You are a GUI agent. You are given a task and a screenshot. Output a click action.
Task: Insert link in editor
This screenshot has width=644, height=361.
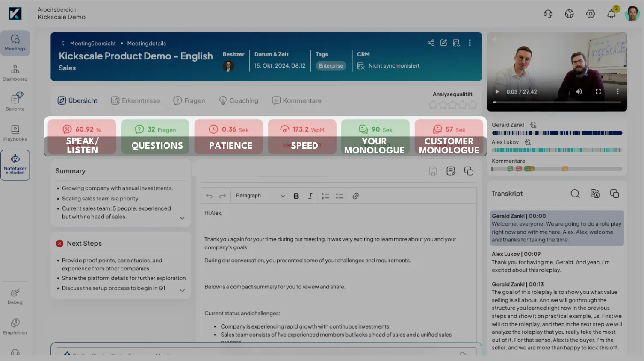tap(355, 196)
